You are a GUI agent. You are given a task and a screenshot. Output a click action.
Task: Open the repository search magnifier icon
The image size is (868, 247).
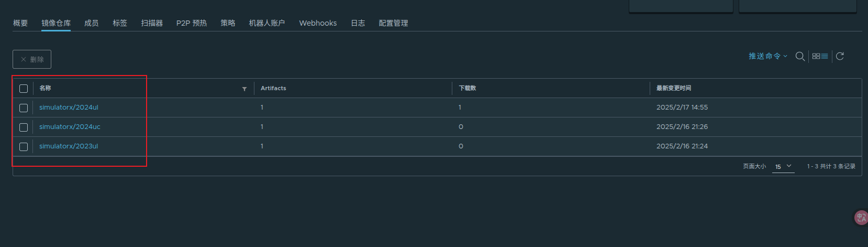coord(800,57)
